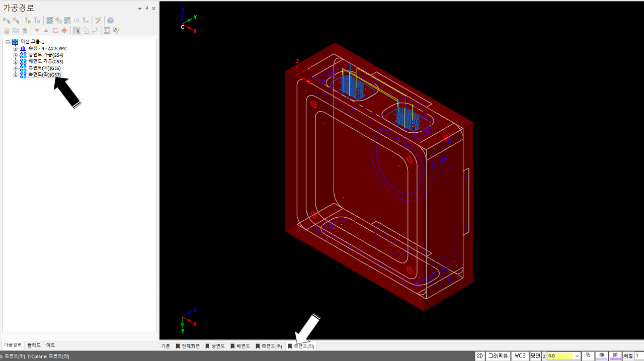Open 전체화면 viewsheet tab
Screen dimensions: 644x361
click(x=187, y=346)
